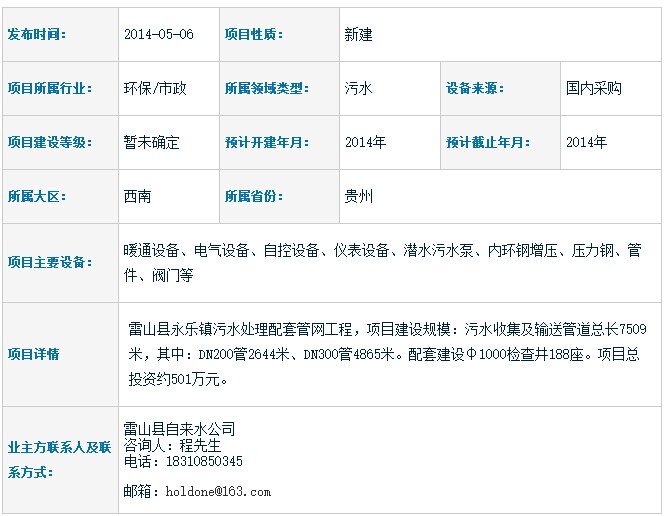Viewport: 668px width, 516px height.
Task: Select the 环保/市政 industry value
Action: [x=155, y=88]
